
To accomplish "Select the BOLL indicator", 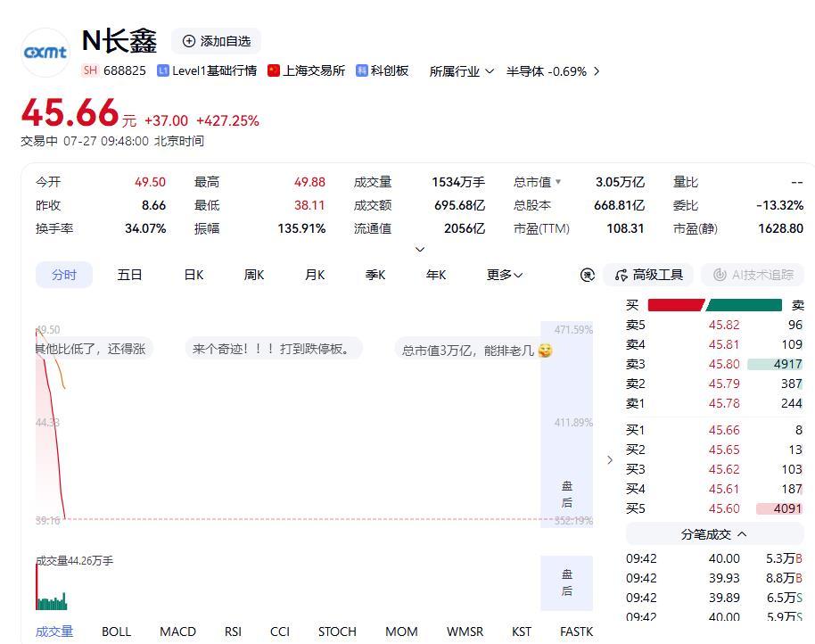I will [117, 632].
